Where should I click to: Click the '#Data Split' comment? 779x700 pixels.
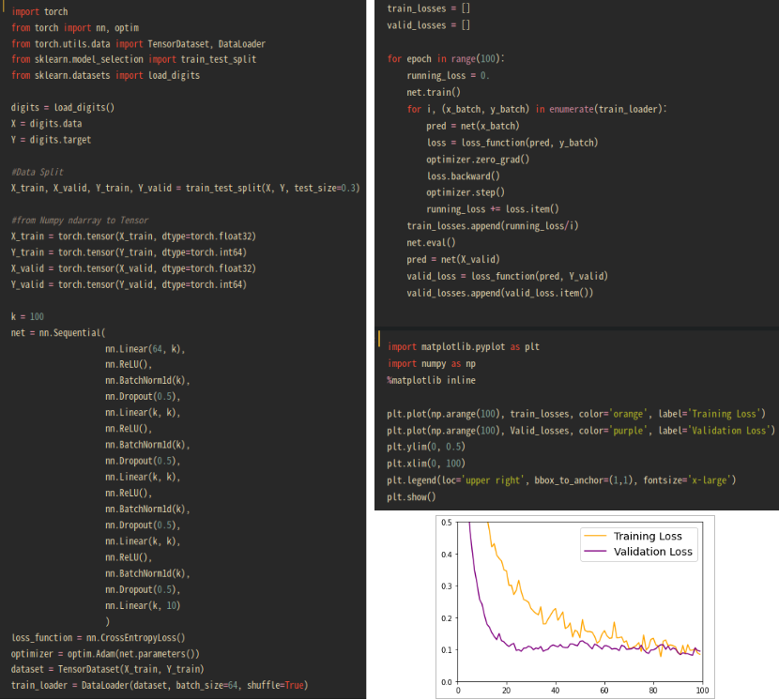coord(38,172)
